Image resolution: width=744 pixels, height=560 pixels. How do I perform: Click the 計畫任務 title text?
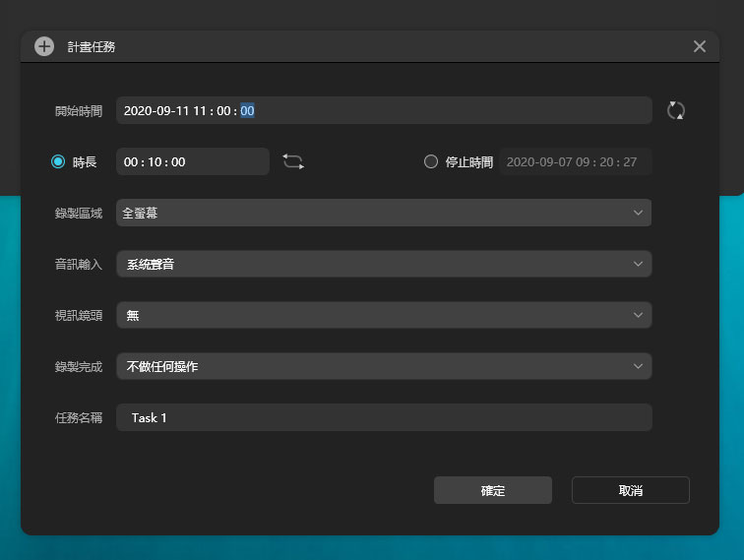pyautogui.click(x=92, y=47)
